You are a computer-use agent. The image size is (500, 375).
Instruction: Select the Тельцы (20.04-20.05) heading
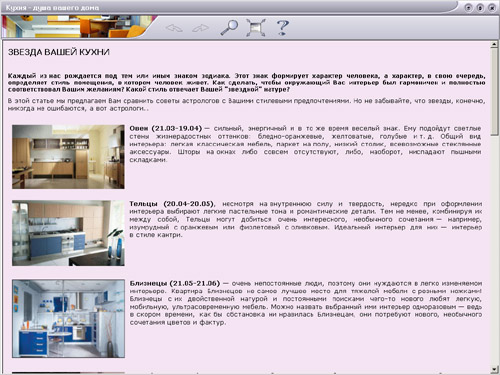tap(172, 204)
